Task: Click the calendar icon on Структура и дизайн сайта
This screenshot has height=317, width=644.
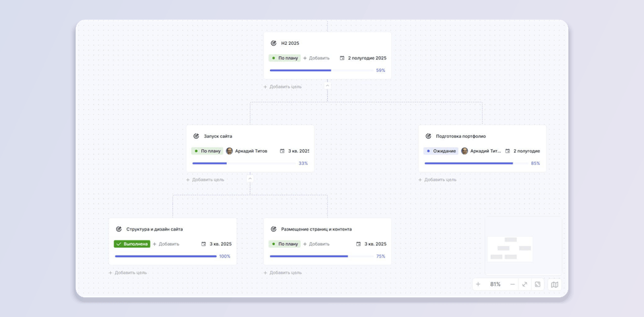Action: coord(204,244)
